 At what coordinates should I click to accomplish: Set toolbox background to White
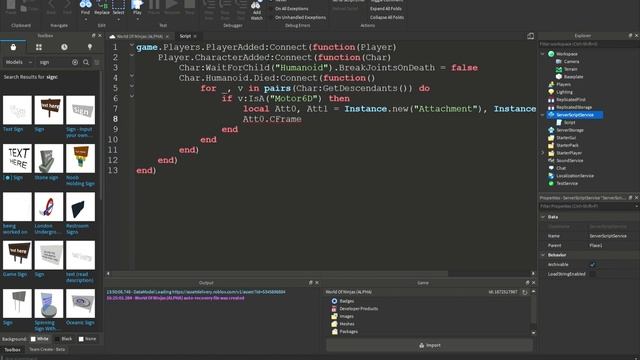coord(40,339)
